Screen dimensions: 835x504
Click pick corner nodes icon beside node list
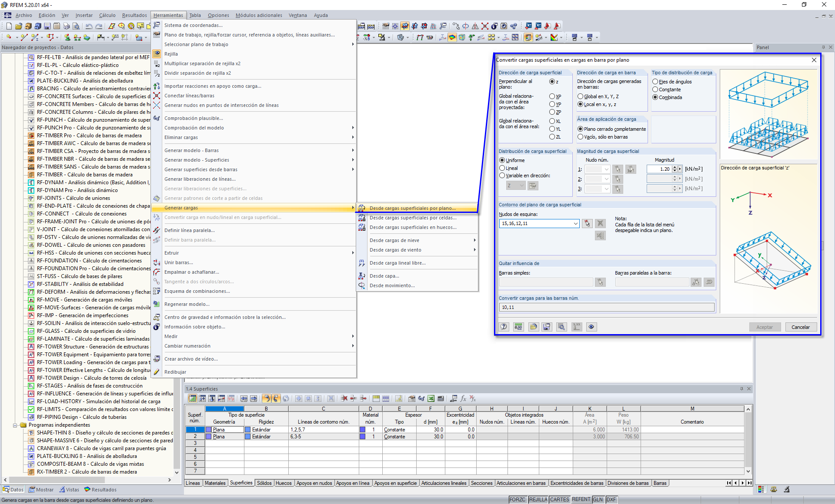(587, 223)
